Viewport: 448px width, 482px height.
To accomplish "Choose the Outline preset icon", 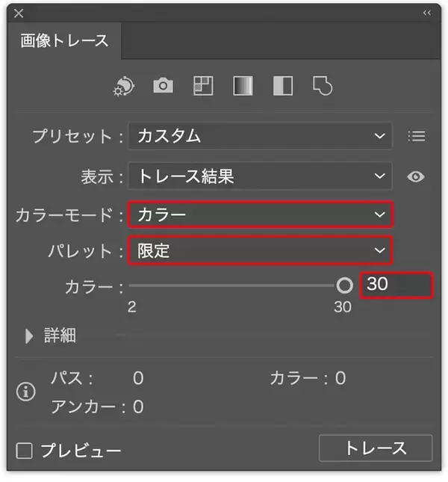I will click(323, 86).
